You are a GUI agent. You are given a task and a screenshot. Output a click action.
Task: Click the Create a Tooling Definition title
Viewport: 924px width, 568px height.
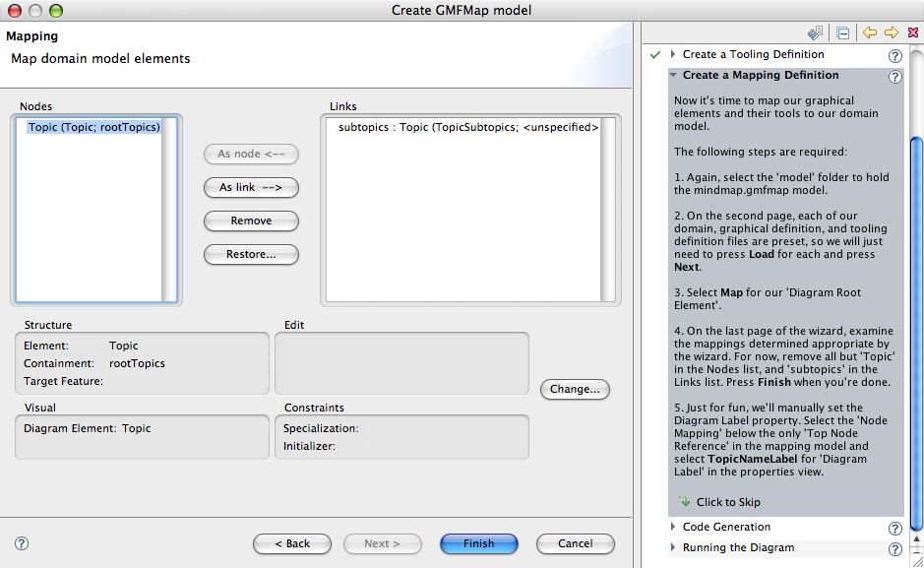(x=753, y=54)
